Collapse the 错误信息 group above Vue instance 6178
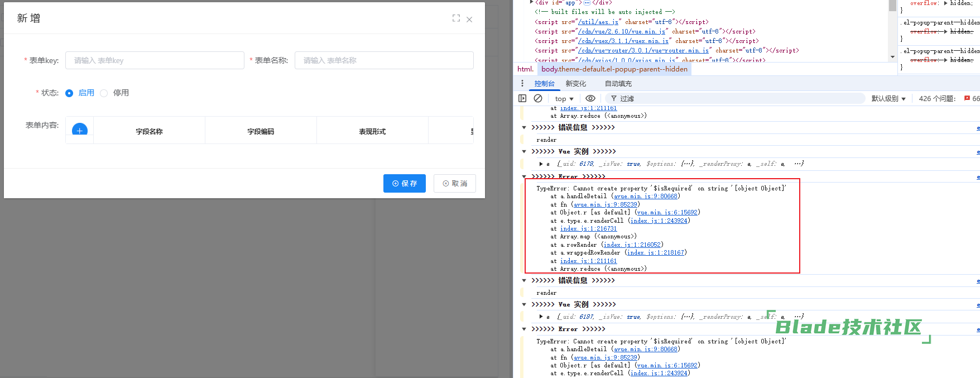This screenshot has height=378, width=980. pyautogui.click(x=524, y=127)
